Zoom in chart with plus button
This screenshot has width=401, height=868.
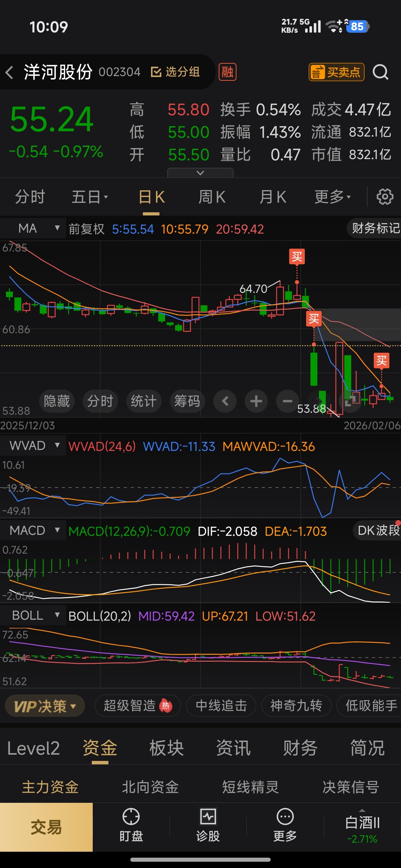click(x=256, y=401)
